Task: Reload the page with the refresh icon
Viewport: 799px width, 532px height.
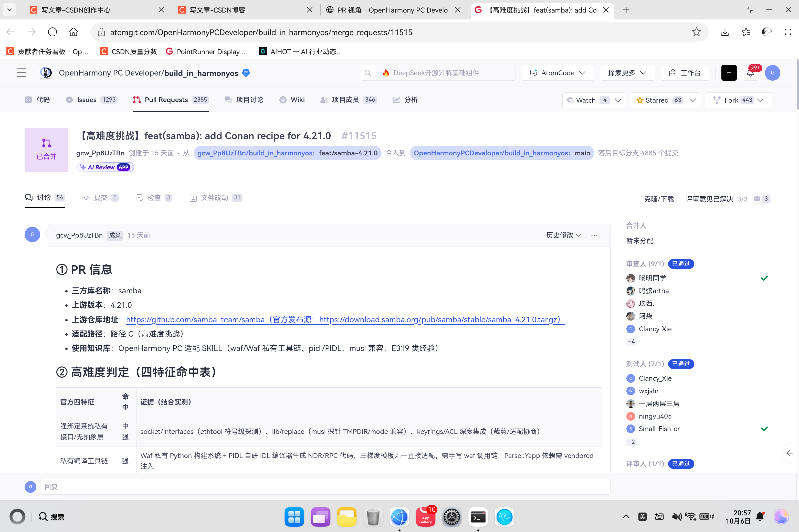Action: pyautogui.click(x=52, y=32)
